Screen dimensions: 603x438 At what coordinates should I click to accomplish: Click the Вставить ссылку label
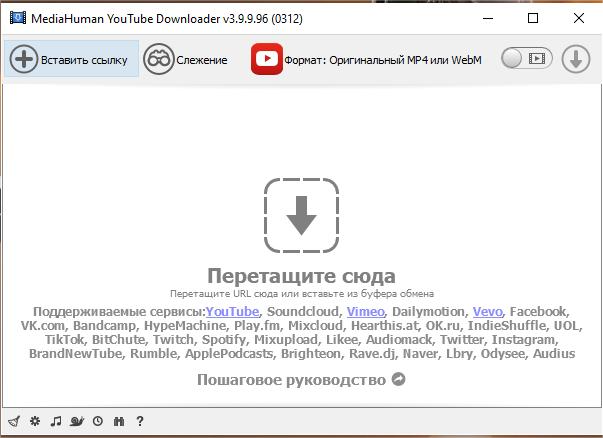tap(84, 60)
